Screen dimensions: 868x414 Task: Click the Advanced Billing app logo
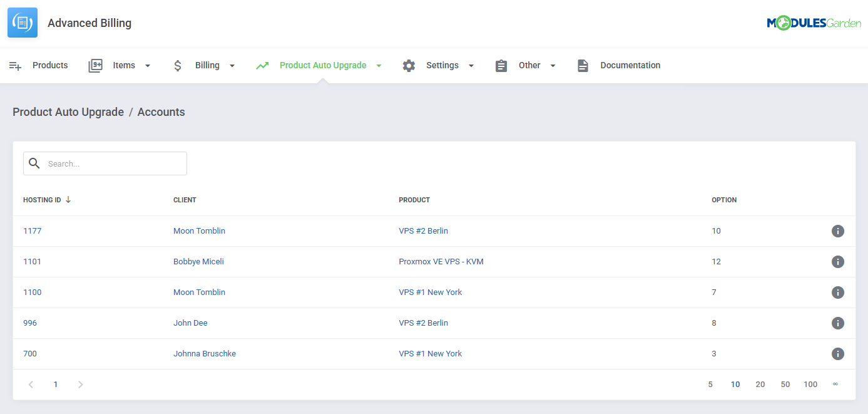point(22,22)
